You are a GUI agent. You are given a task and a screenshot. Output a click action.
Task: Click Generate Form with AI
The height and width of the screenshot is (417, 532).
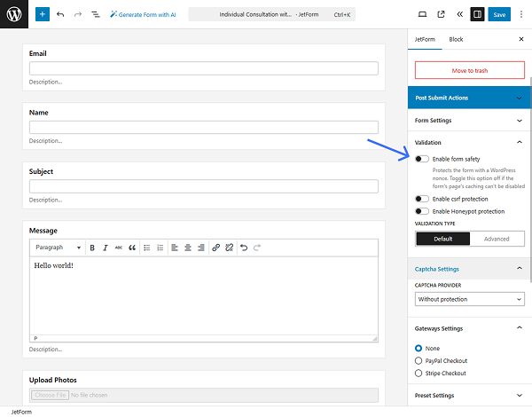coord(143,14)
